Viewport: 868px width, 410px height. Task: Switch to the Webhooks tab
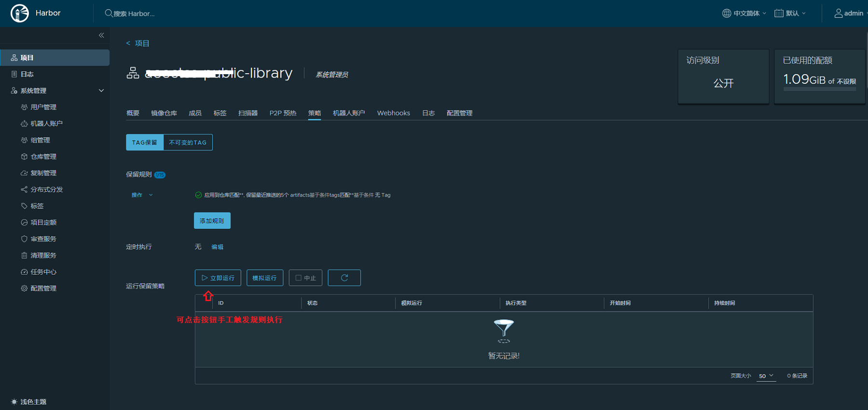(x=393, y=113)
